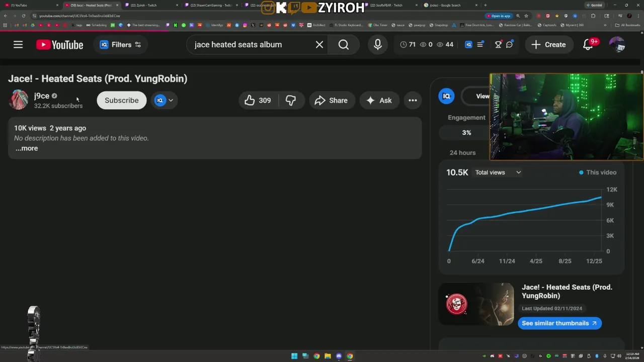Open File Explorer from the taskbar
Screen dimensions: 644x362
click(328, 356)
